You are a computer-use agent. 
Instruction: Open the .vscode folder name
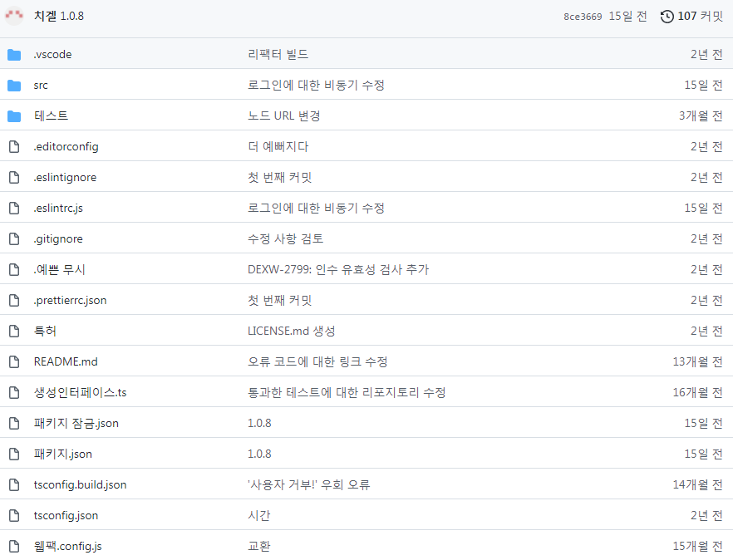52,55
